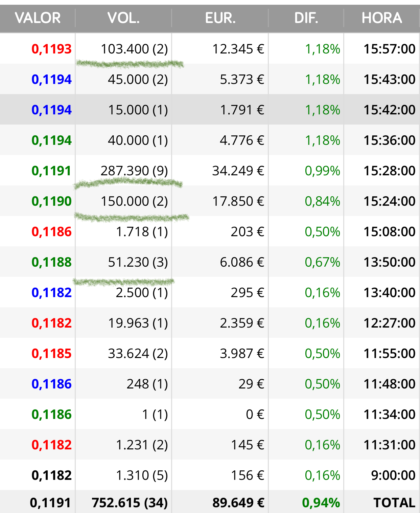Viewport: 420px width, 513px height.
Task: Select the DIF. column header
Action: tap(306, 18)
